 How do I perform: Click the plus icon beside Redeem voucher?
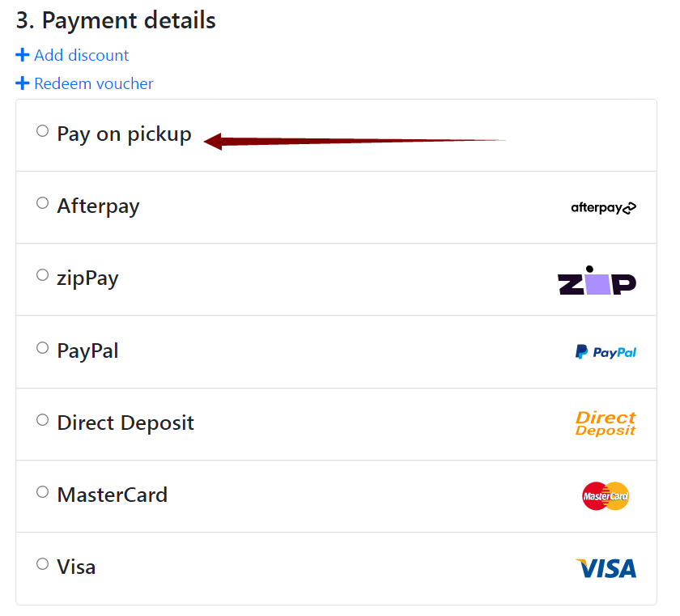pos(22,83)
